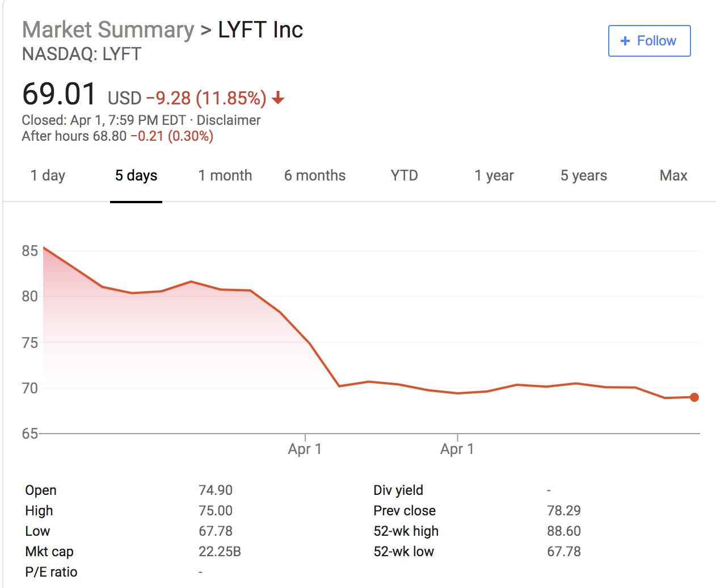This screenshot has height=588, width=716.
Task: View the 1 year chart
Action: pos(494,175)
